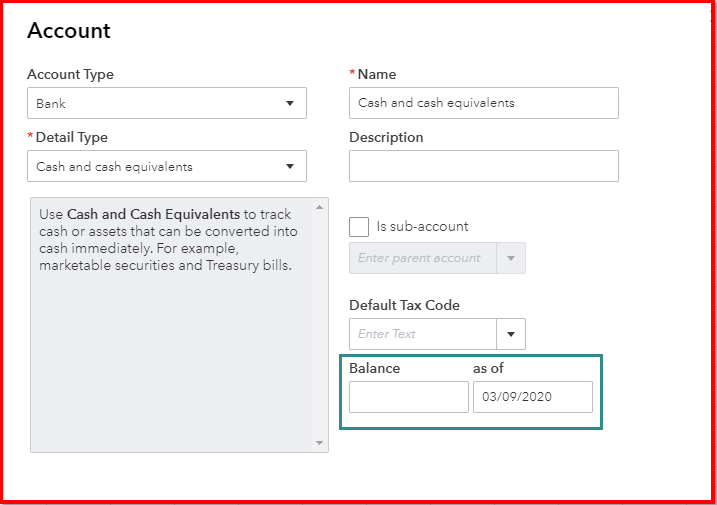Expand the Detail Type dropdown
Image resolution: width=717 pixels, height=505 pixels.
click(166, 166)
